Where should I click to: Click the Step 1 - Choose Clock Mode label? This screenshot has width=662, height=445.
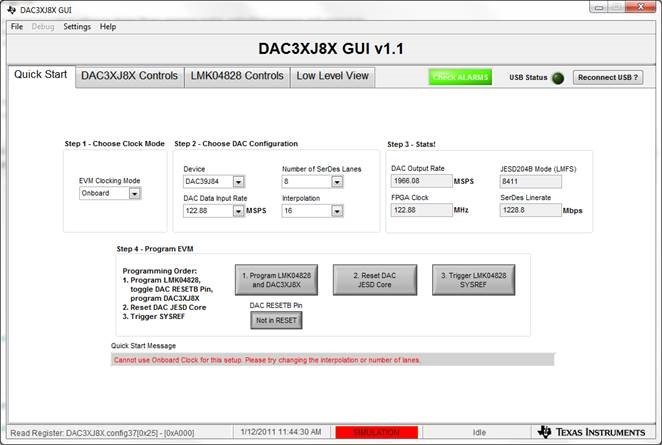pos(114,144)
